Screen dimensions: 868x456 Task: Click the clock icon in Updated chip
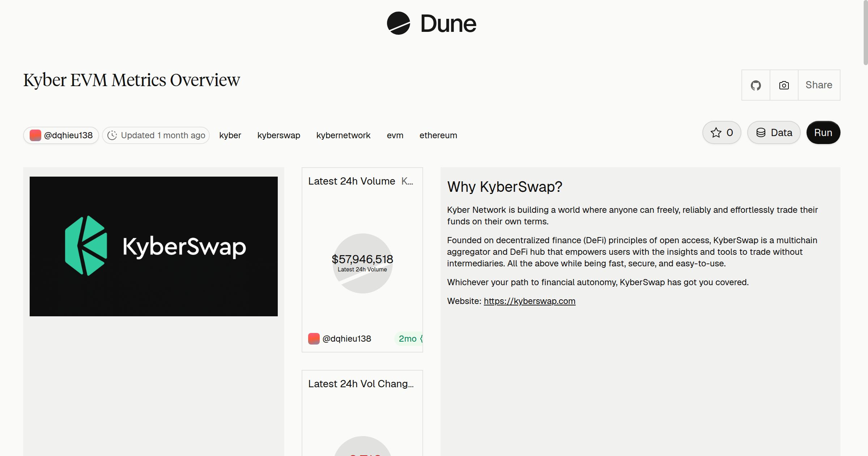pos(112,135)
